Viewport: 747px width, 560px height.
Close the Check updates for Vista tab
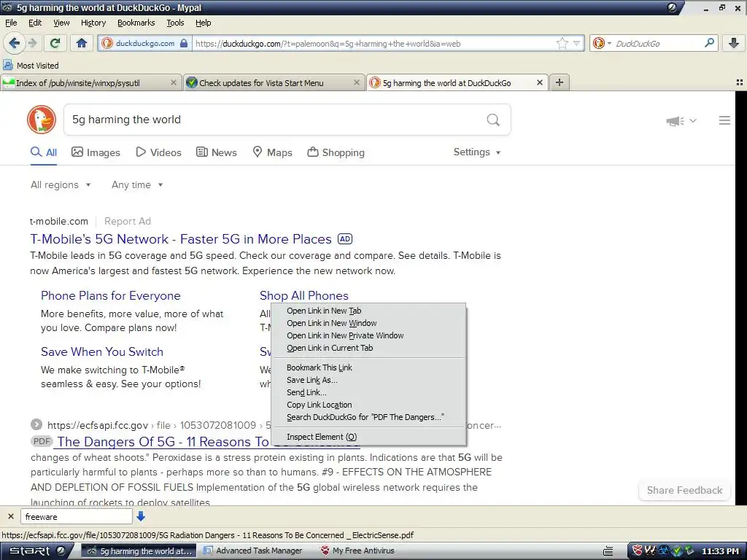[x=356, y=82]
